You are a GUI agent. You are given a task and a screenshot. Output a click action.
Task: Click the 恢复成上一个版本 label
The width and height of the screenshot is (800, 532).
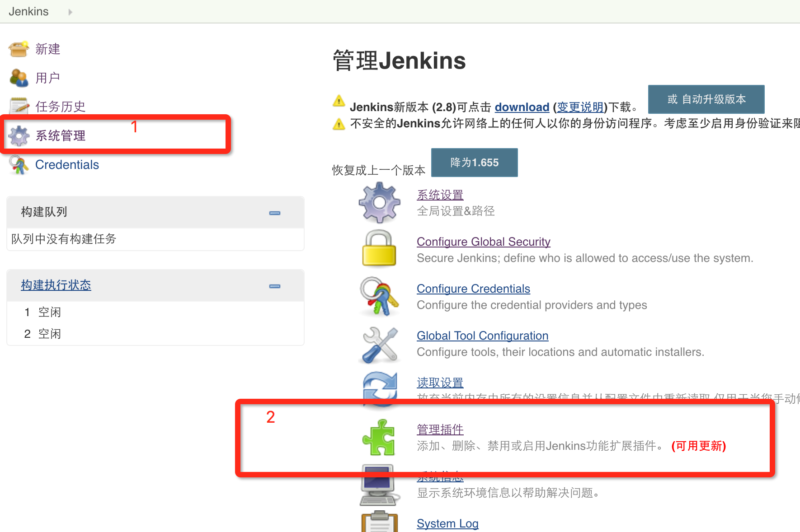pos(379,170)
